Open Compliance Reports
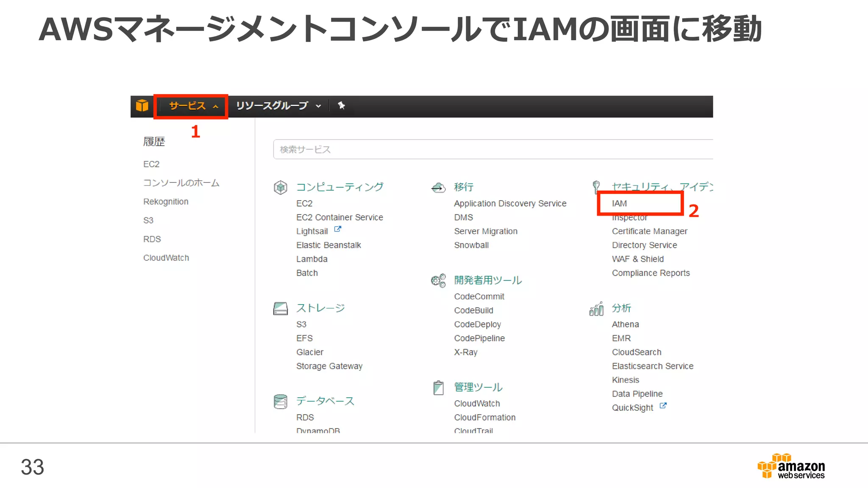The height and width of the screenshot is (488, 868). pyautogui.click(x=651, y=273)
